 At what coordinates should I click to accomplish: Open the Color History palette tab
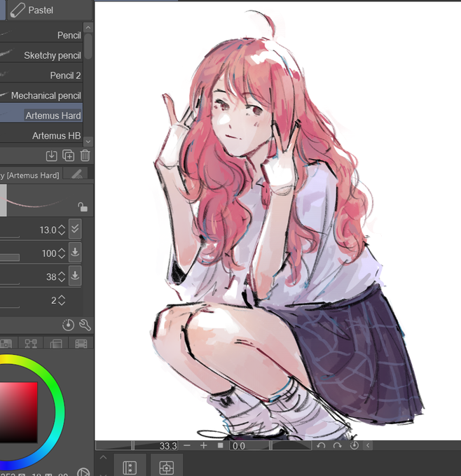tap(81, 343)
